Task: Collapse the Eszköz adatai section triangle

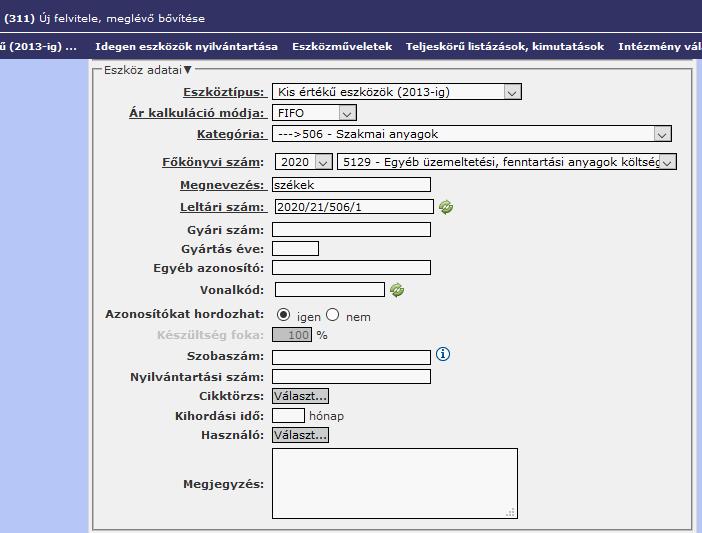Action: [188, 70]
